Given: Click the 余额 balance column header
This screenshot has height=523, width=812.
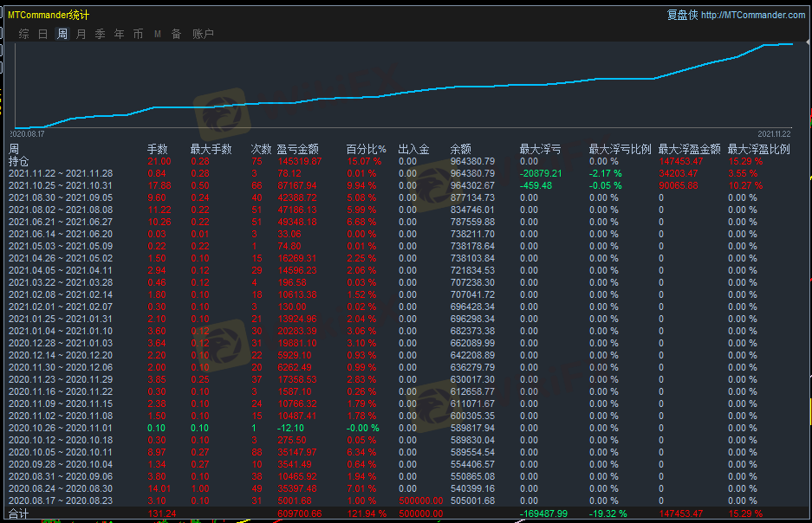Looking at the screenshot, I should (461, 149).
